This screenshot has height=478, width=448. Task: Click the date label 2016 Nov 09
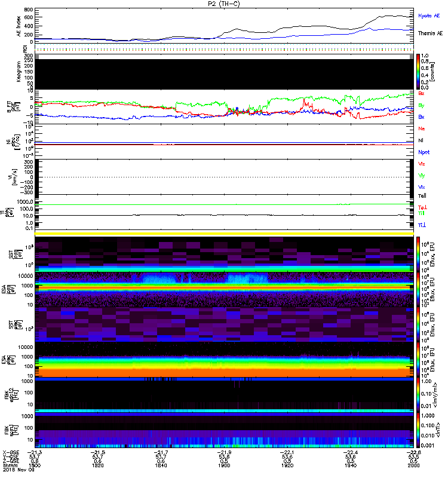tap(19, 470)
